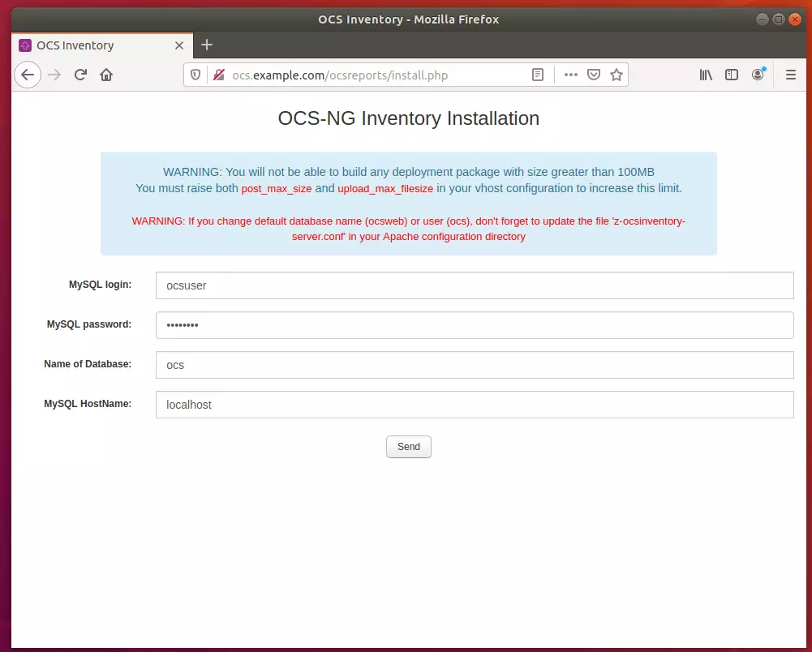This screenshot has width=812, height=652.
Task: Click the red default database name warning
Action: (x=409, y=229)
